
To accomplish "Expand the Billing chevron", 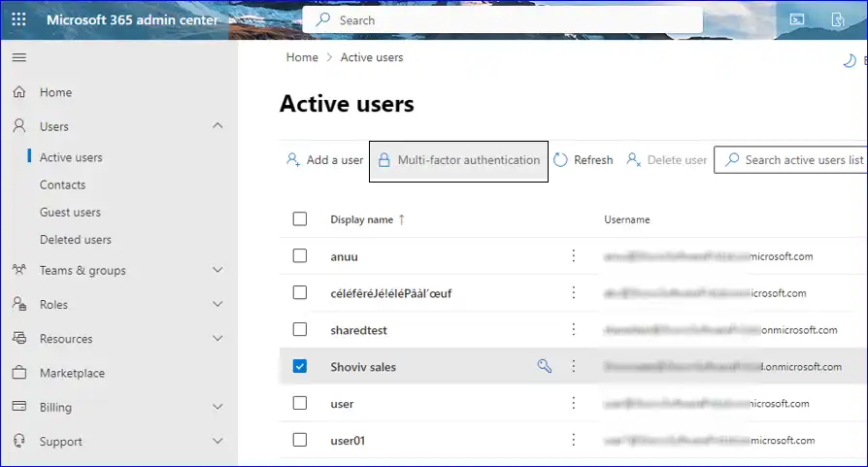I will (x=217, y=407).
